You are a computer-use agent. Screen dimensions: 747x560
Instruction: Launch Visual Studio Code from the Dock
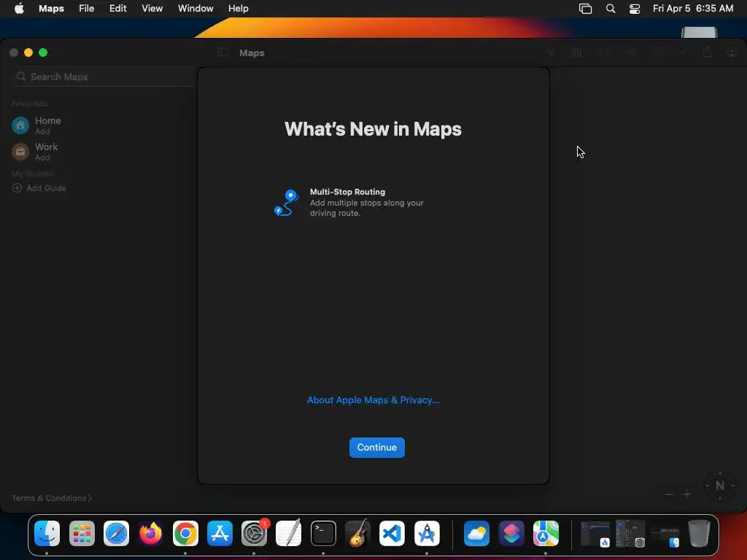392,533
